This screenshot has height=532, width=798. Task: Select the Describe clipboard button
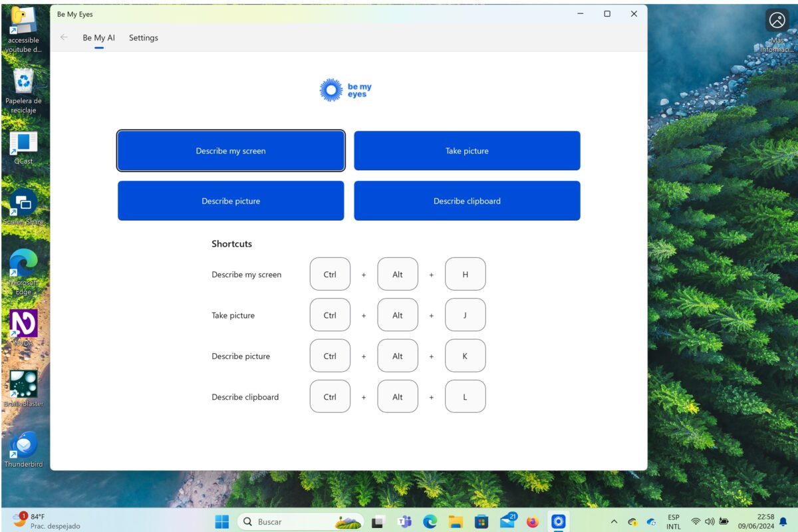[467, 201]
